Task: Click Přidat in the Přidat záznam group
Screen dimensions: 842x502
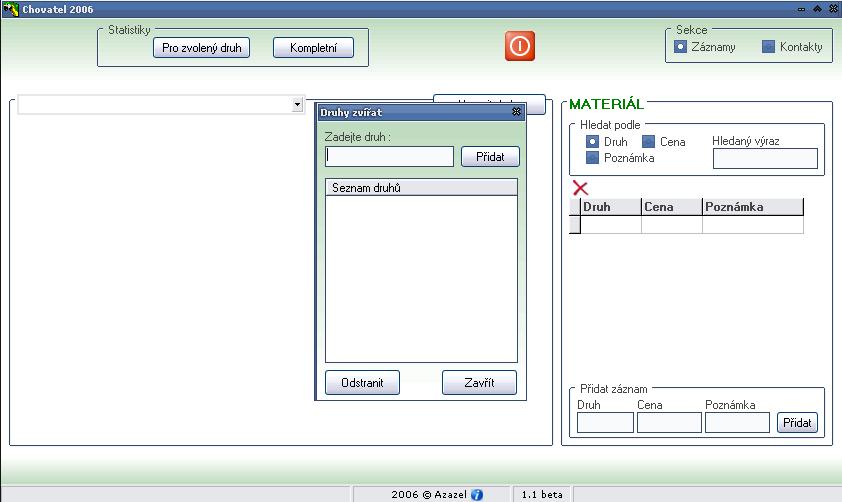Action: [797, 423]
